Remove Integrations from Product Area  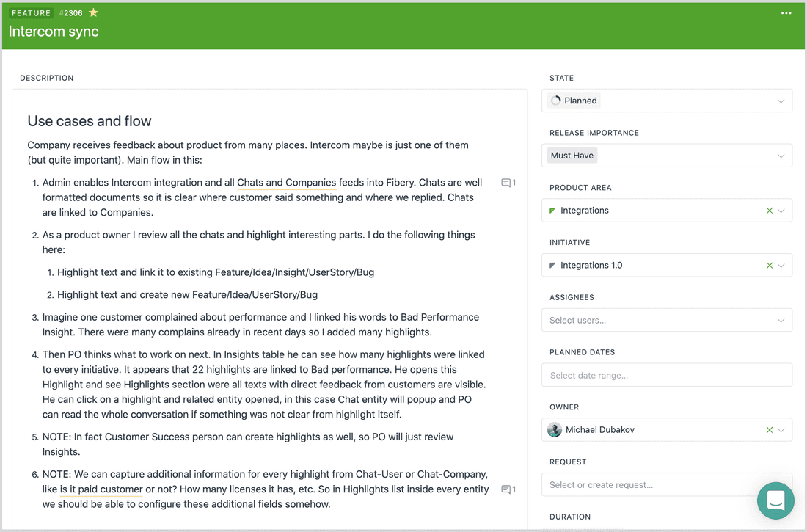pyautogui.click(x=769, y=210)
